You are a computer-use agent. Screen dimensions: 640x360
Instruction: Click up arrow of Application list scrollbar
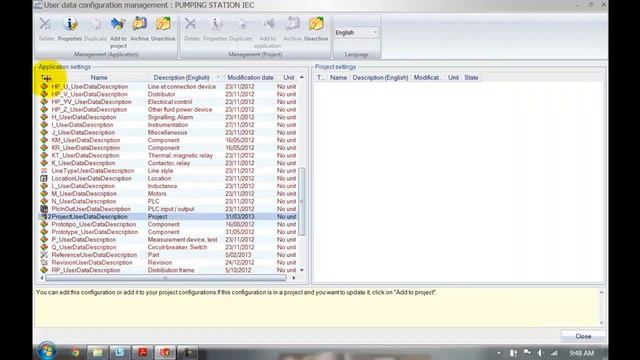coord(302,78)
